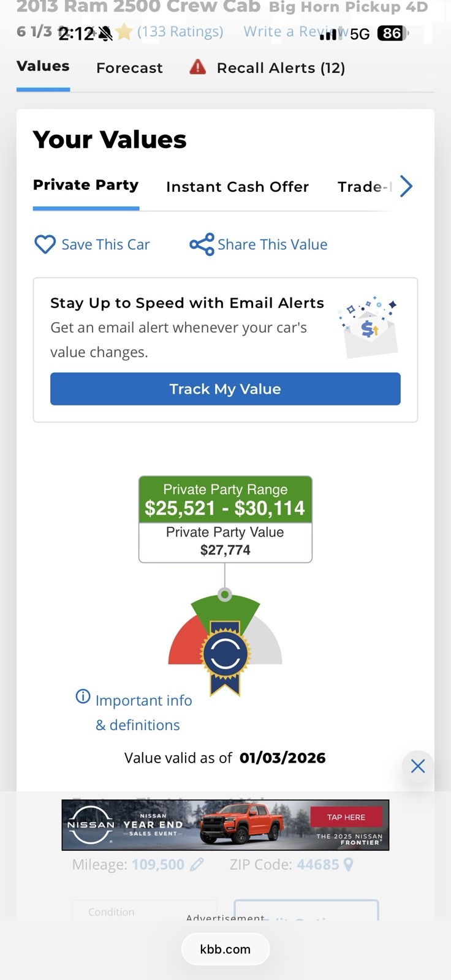Select the Private Party tab

86,186
